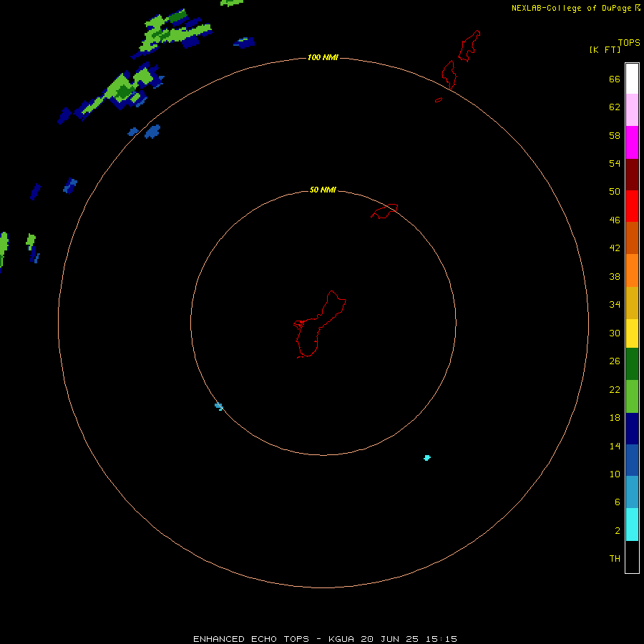
Task: Click the light blue echo on southwest 50 NMI ring
Action: tap(219, 406)
